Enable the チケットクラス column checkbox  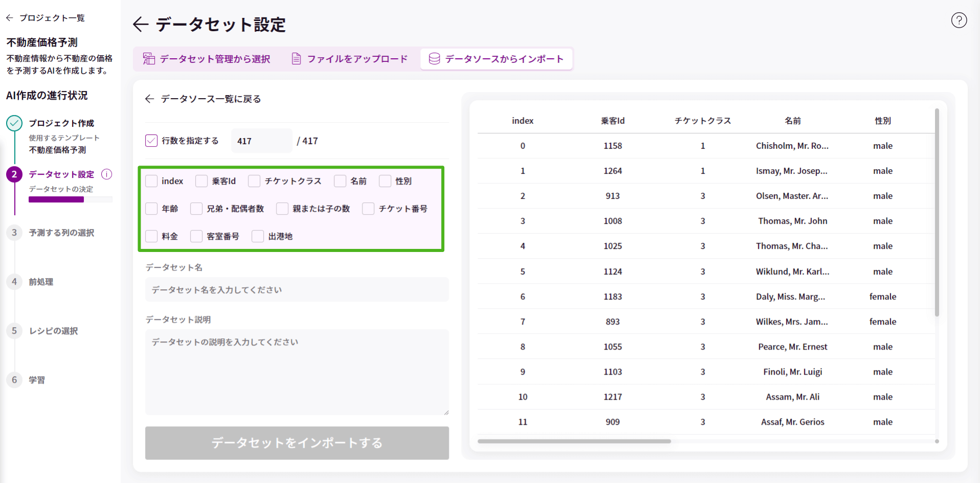[x=254, y=181]
